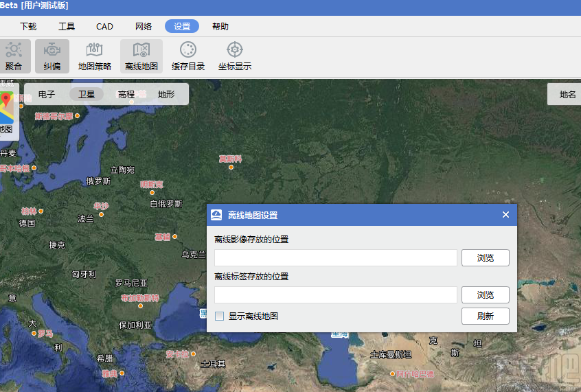Open the 帮助 menu
This screenshot has height=392, width=581.
pos(220,26)
